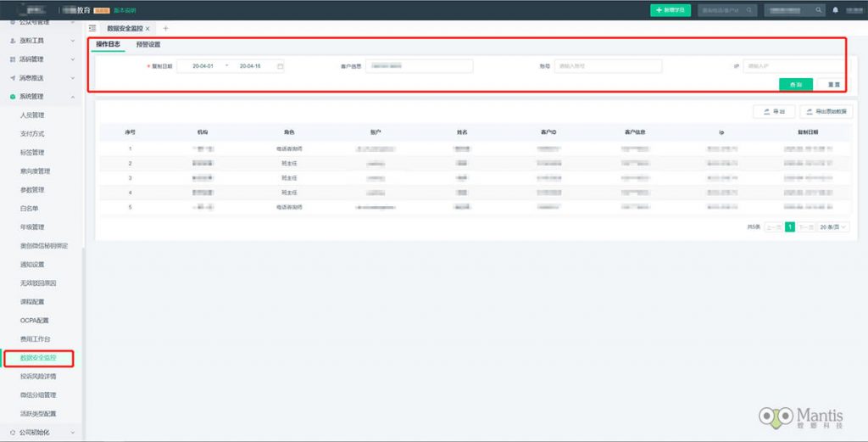Close the 数据安全监控 page tab

(147, 29)
